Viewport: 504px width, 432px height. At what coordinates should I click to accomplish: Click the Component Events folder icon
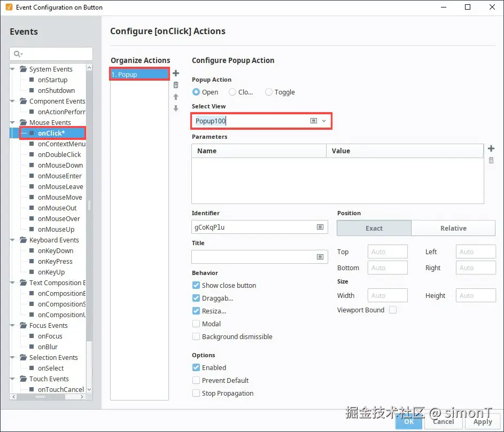click(23, 101)
